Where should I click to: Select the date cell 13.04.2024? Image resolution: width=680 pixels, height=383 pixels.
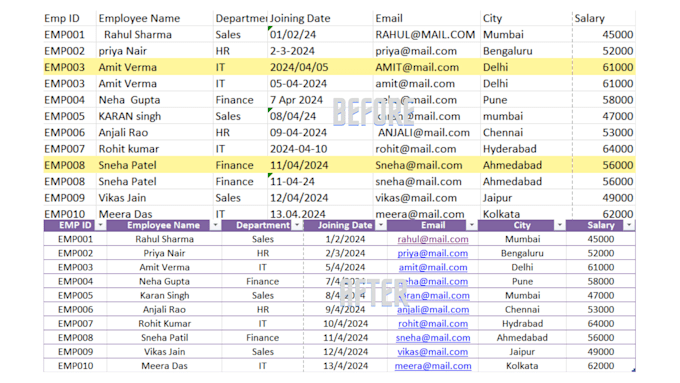pos(320,214)
